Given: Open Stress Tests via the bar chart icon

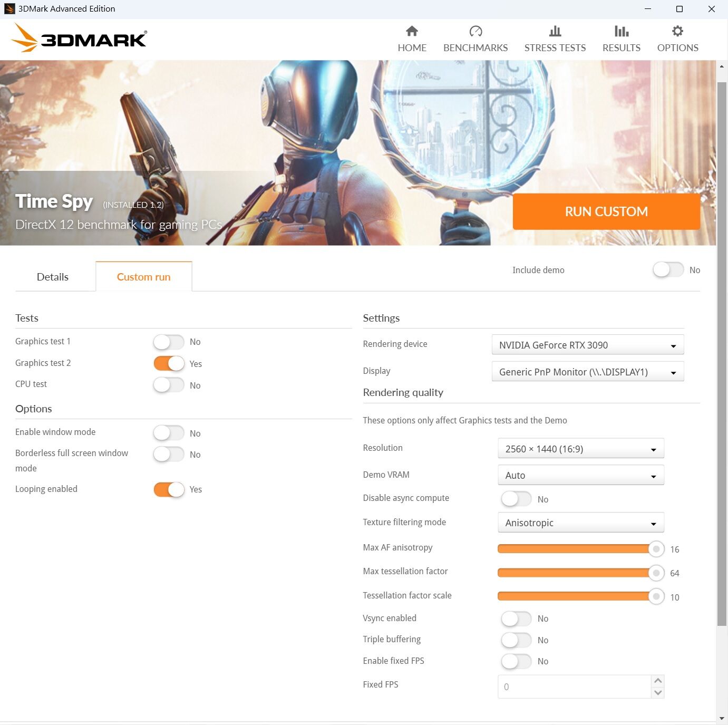Looking at the screenshot, I should [555, 31].
